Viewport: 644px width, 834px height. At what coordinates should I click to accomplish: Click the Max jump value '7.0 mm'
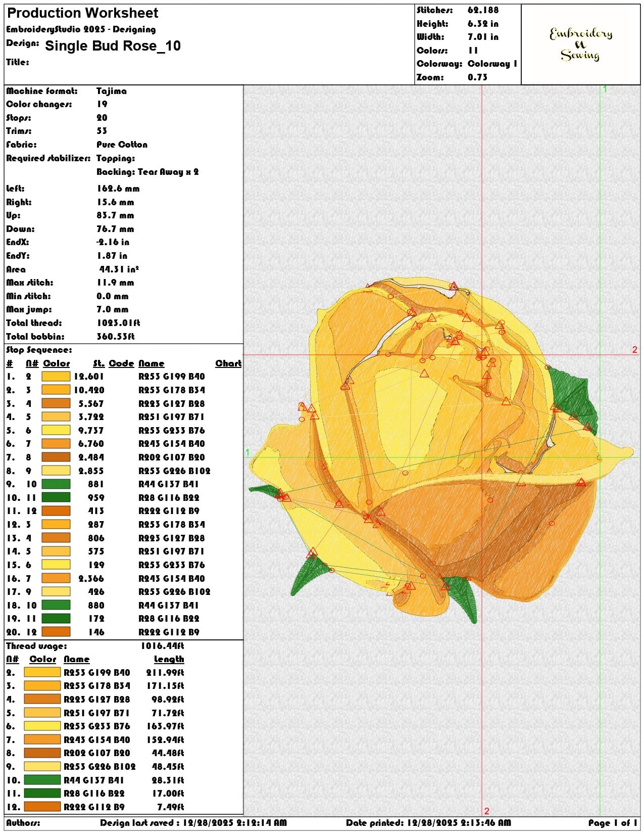tap(113, 309)
